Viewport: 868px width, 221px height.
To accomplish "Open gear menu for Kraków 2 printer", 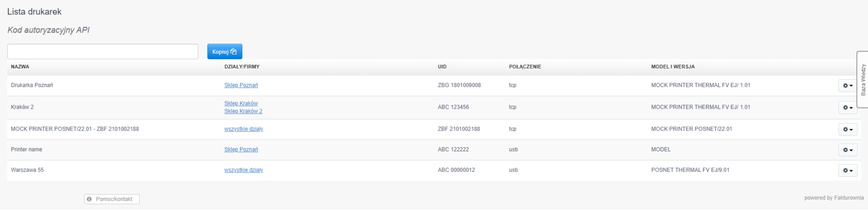I will [x=847, y=108].
